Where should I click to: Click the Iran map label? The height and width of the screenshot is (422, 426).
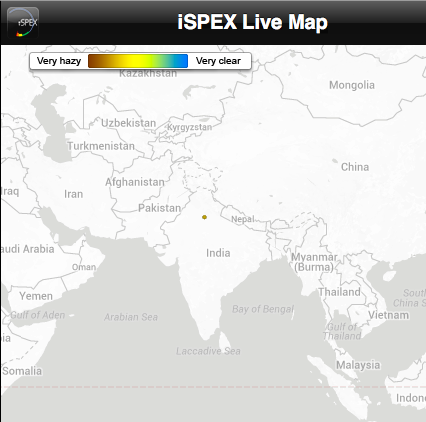(x=73, y=194)
